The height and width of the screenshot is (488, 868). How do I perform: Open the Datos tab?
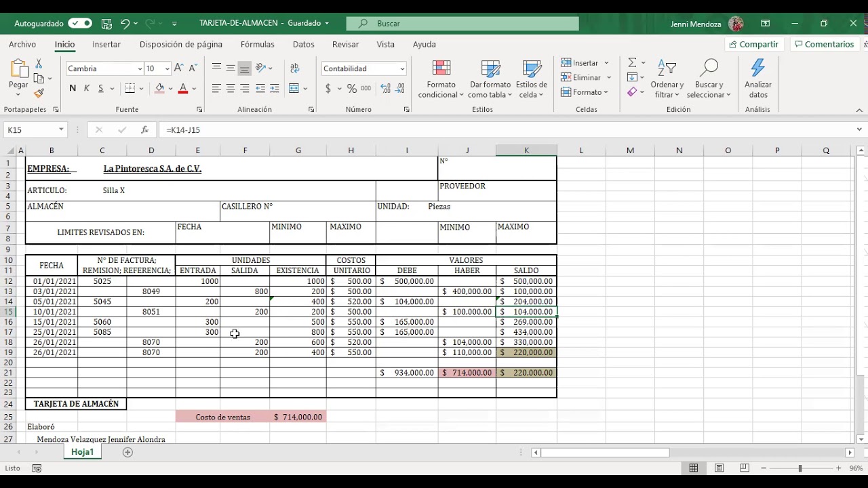(x=304, y=44)
